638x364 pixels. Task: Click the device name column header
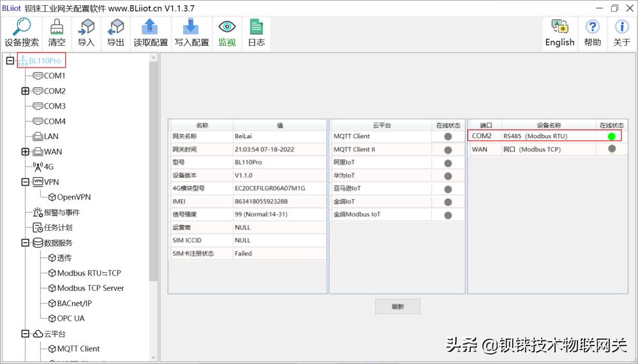(x=549, y=126)
